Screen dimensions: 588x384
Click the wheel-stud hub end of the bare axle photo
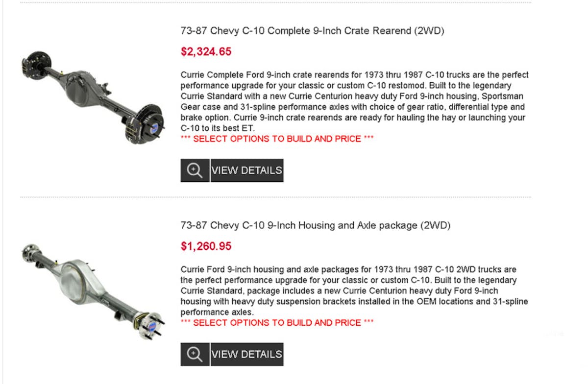149,324
